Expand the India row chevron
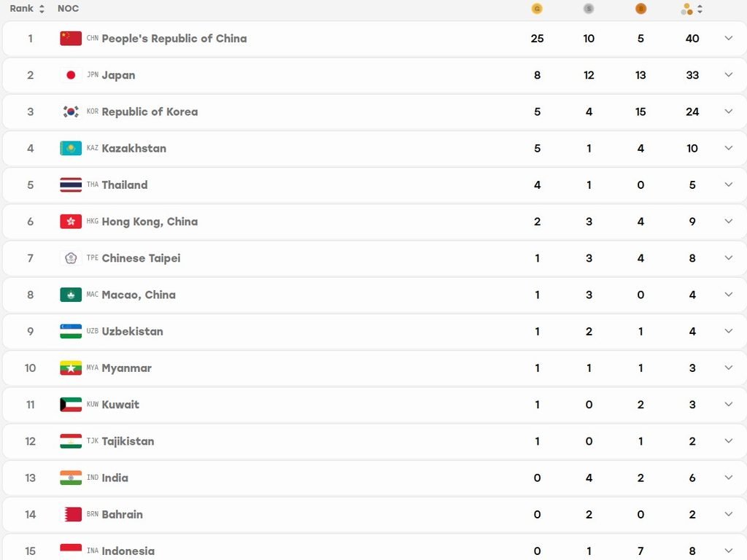Viewport: 747px width, 560px height. click(x=729, y=477)
